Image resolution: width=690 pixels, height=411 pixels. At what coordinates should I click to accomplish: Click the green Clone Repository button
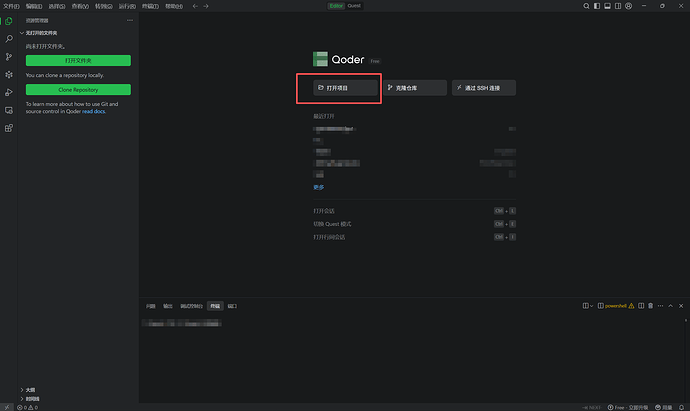tap(79, 90)
